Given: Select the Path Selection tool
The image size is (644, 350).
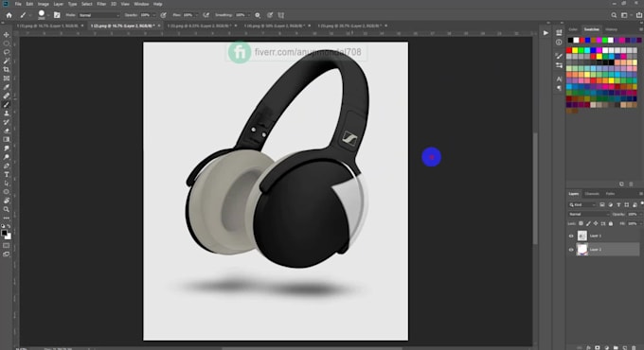Looking at the screenshot, I should [x=7, y=183].
